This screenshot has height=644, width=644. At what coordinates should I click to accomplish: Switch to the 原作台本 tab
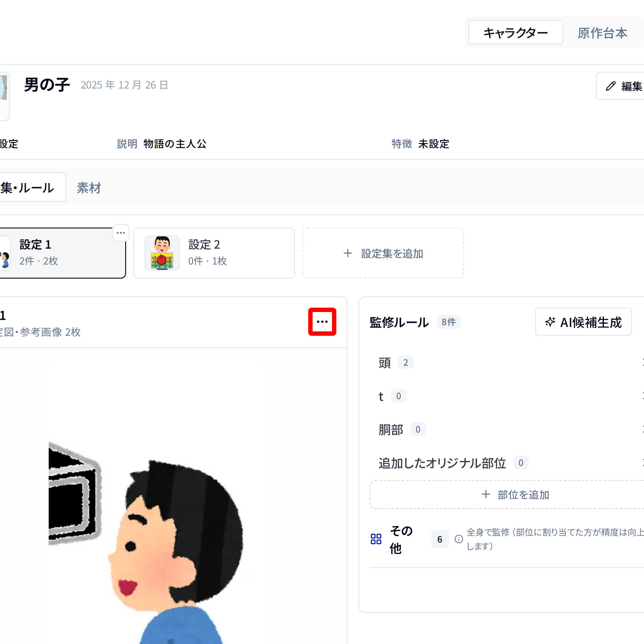tap(602, 33)
